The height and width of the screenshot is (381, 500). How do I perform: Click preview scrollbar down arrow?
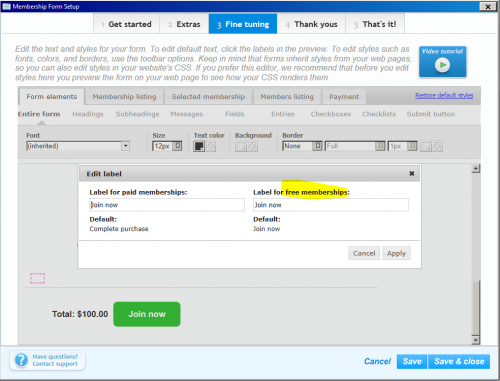point(476,340)
